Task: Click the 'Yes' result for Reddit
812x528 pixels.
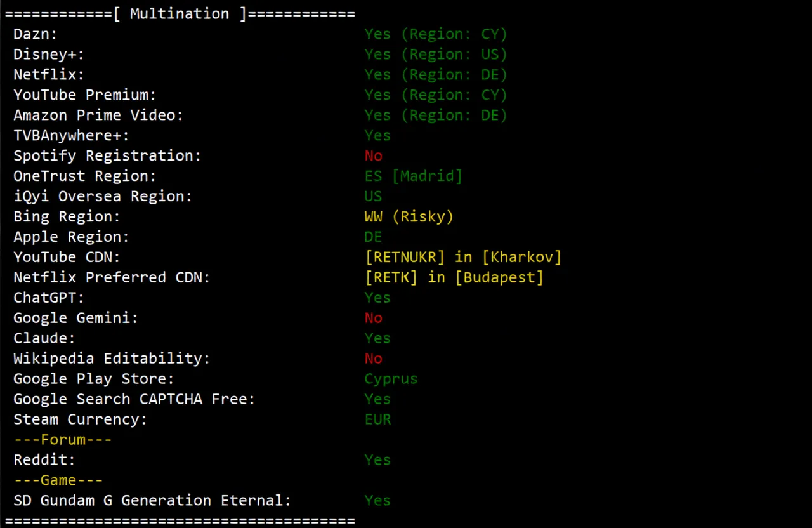Action: [x=377, y=461]
